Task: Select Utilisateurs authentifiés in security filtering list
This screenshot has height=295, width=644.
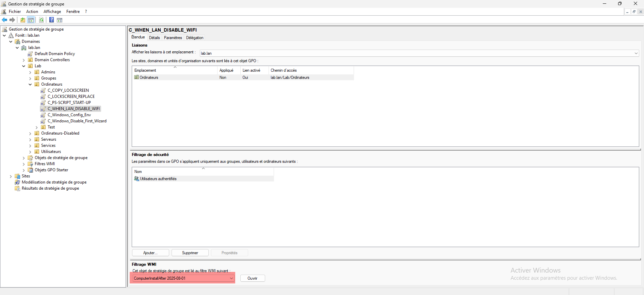Action: [x=158, y=179]
